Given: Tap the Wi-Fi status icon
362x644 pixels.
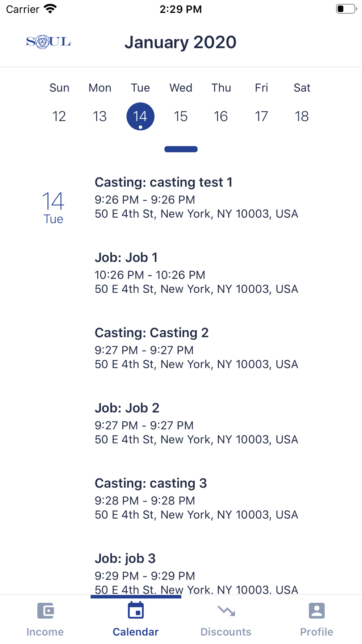Looking at the screenshot, I should [x=50, y=9].
